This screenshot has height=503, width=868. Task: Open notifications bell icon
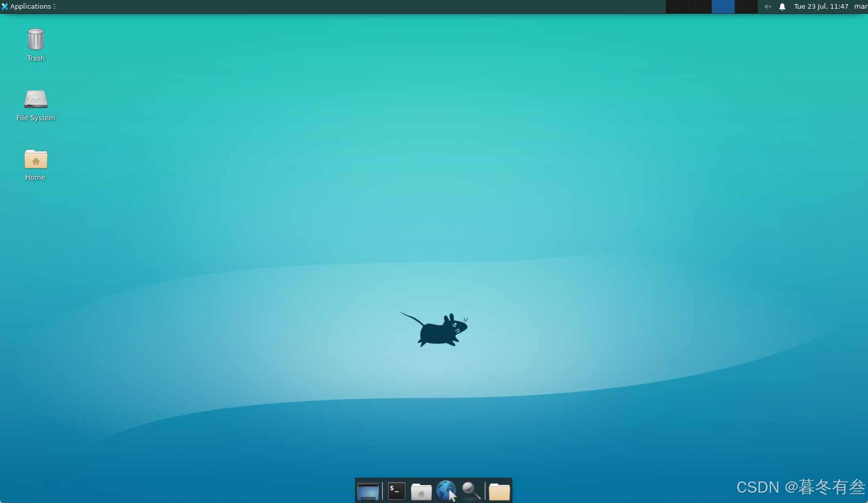[x=782, y=7]
